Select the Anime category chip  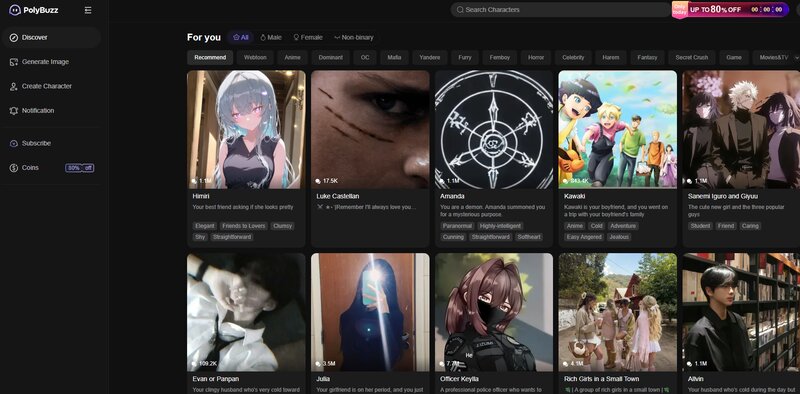[x=292, y=58]
